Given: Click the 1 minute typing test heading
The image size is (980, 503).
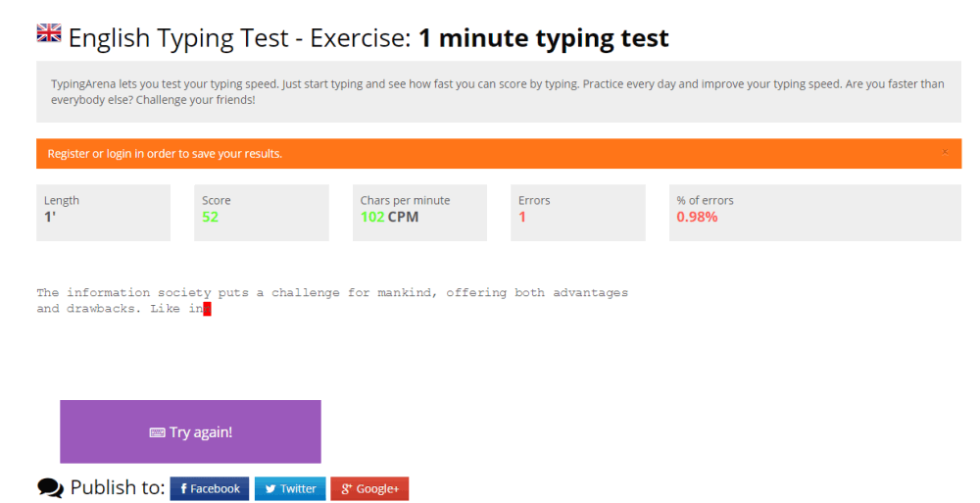Looking at the screenshot, I should [x=544, y=38].
